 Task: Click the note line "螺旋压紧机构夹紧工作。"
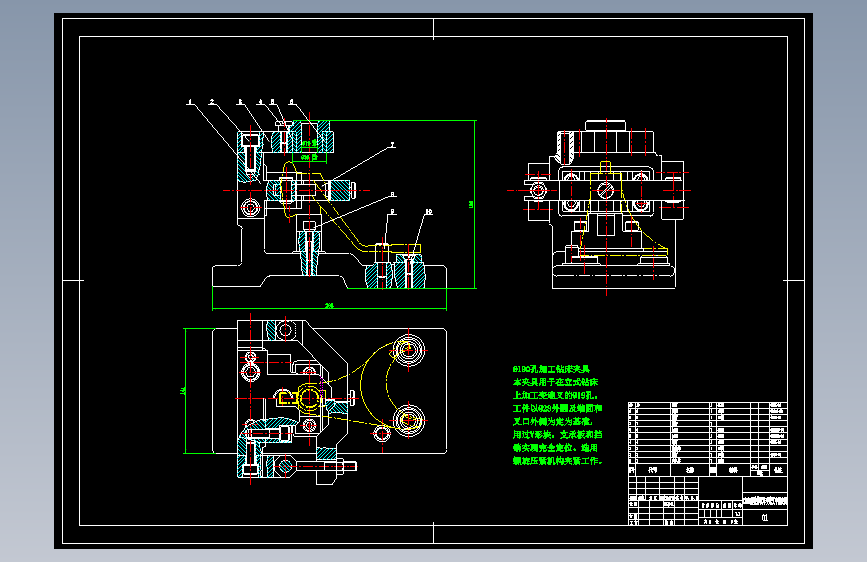[x=557, y=461]
